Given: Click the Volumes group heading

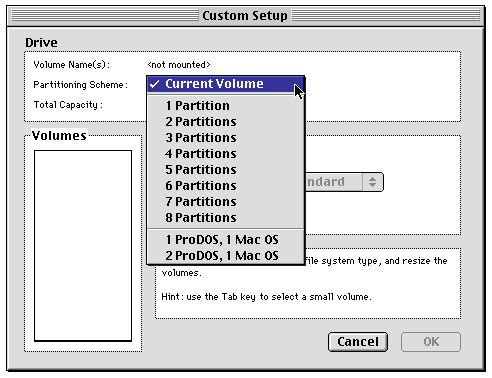Looking at the screenshot, I should point(59,136).
